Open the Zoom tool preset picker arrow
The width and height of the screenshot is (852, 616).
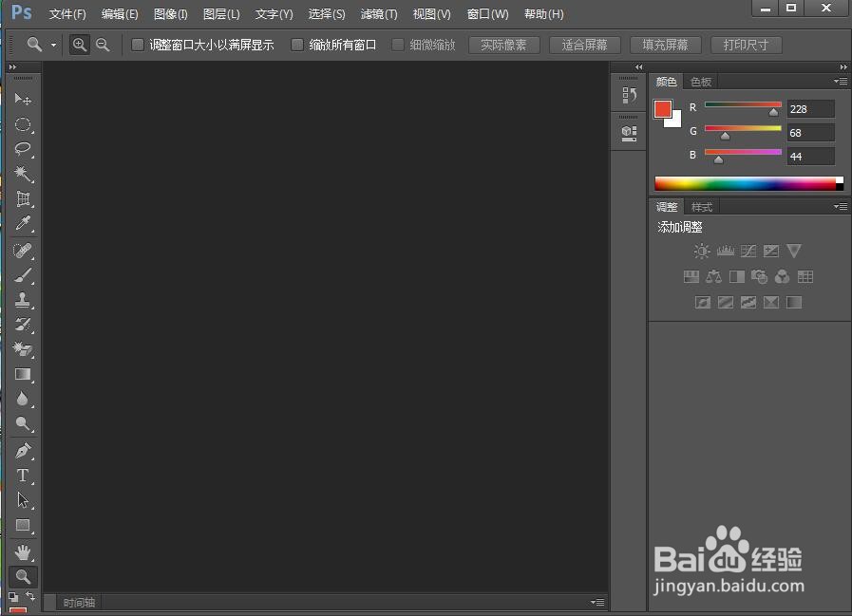click(53, 46)
